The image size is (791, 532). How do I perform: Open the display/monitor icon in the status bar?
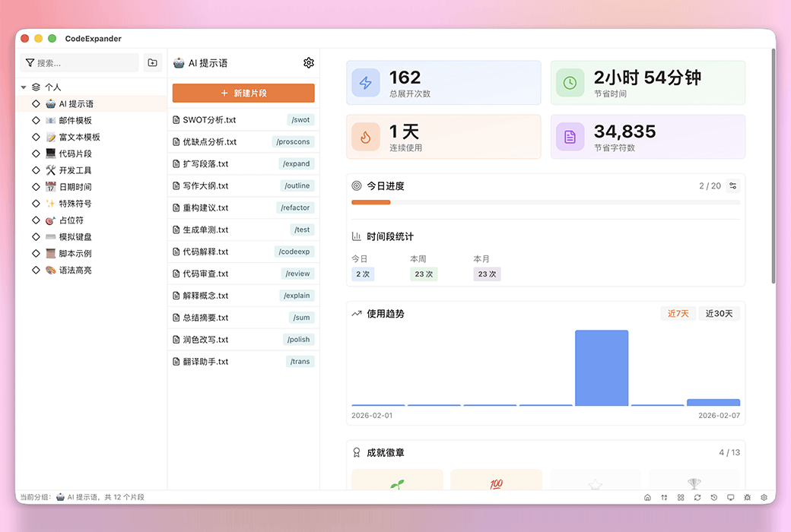click(731, 498)
